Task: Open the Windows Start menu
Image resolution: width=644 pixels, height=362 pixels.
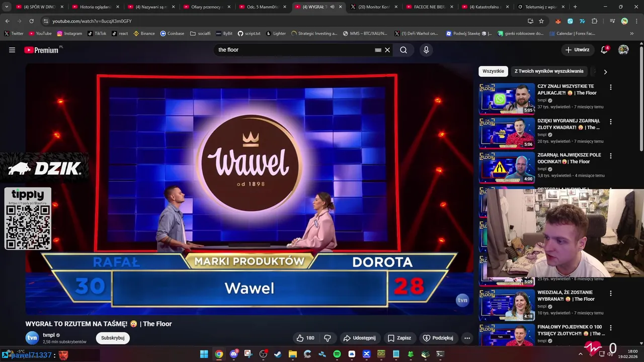Action: (x=204, y=354)
